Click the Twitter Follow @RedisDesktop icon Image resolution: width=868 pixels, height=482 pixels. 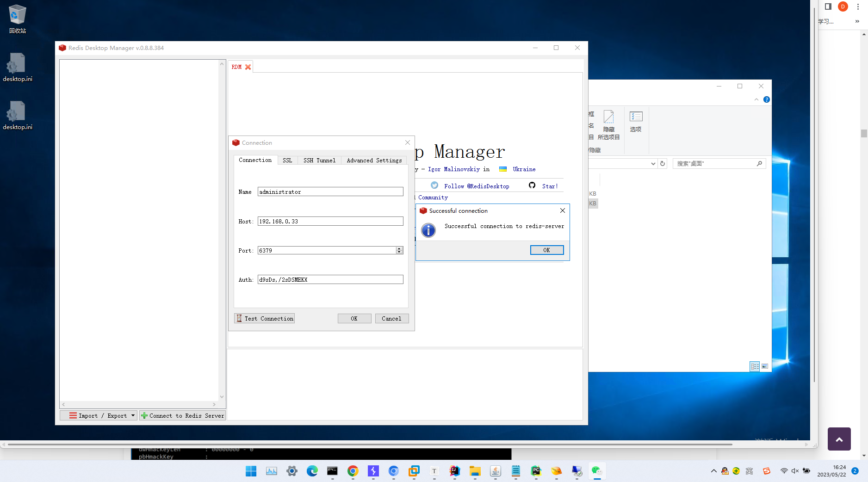[434, 185]
